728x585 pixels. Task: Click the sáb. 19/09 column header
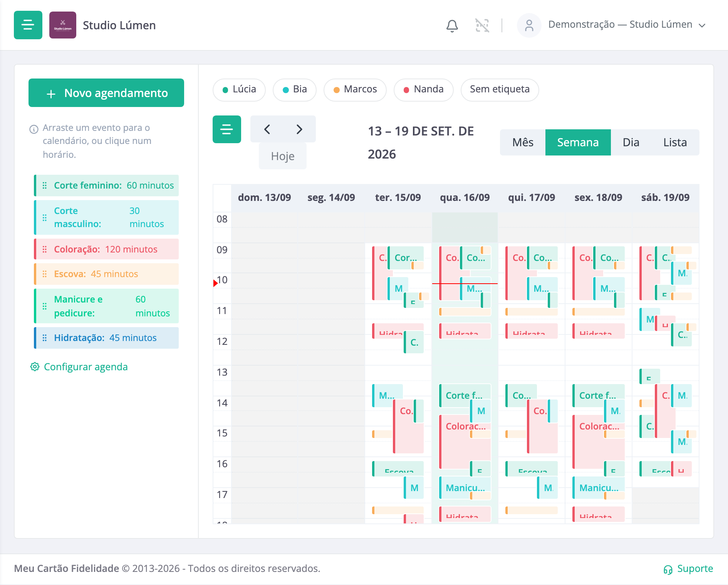pos(665,197)
